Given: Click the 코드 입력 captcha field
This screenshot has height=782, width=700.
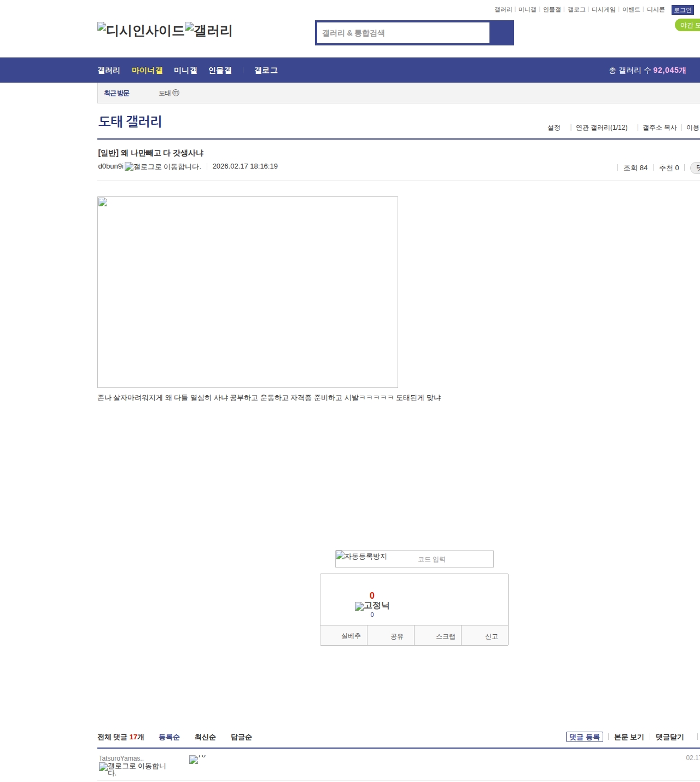Looking at the screenshot, I should tap(453, 559).
